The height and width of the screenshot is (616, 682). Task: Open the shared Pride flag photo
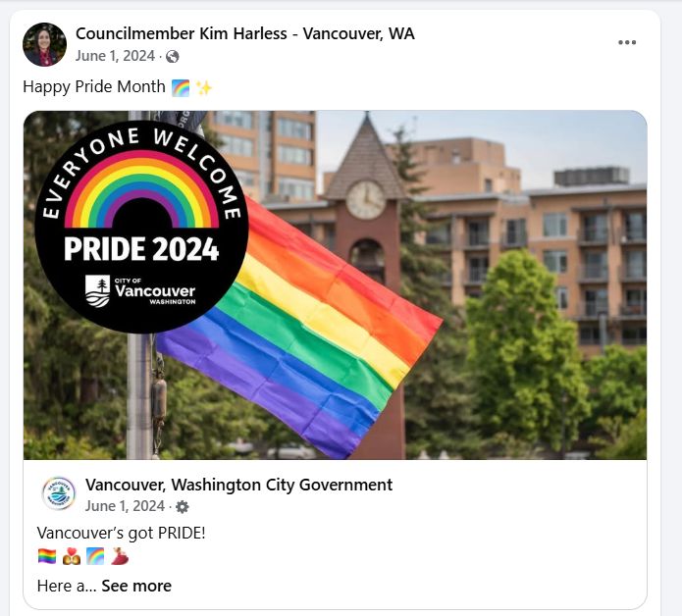click(x=335, y=284)
